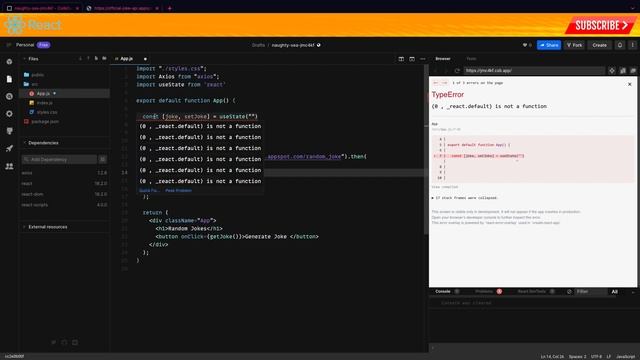The width and height of the screenshot is (640, 360).
Task: Click the preview crosshair inspect icon
Action: 612,71
